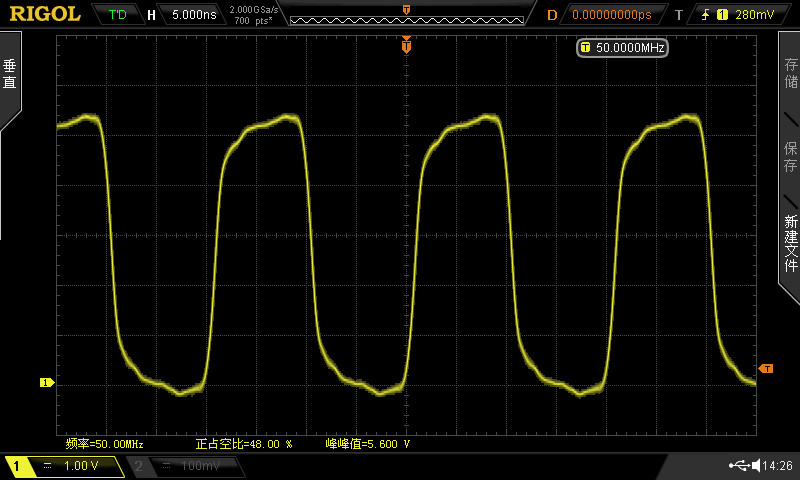Click the 正占空比=48.00 % measurement
This screenshot has height=480, width=800.
(x=244, y=444)
